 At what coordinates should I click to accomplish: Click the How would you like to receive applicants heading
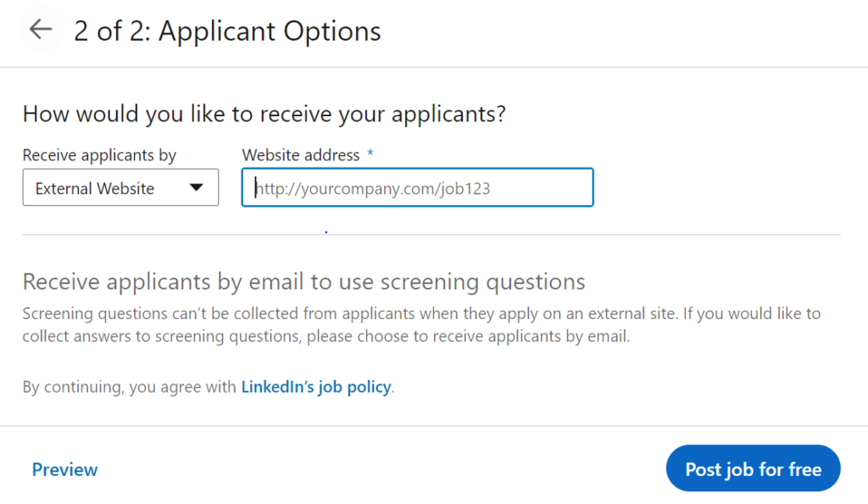[264, 114]
